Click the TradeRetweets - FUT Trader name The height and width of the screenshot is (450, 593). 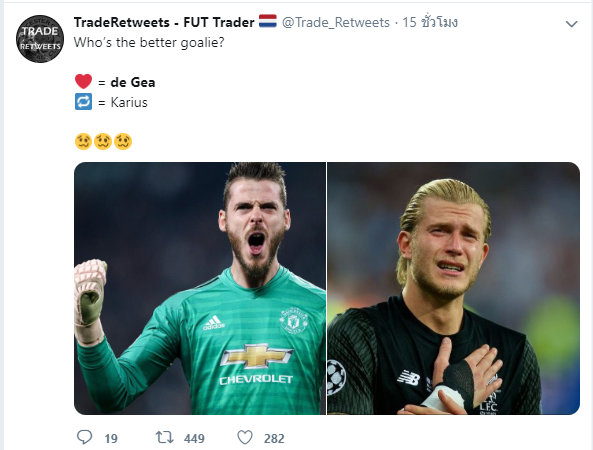click(x=164, y=22)
